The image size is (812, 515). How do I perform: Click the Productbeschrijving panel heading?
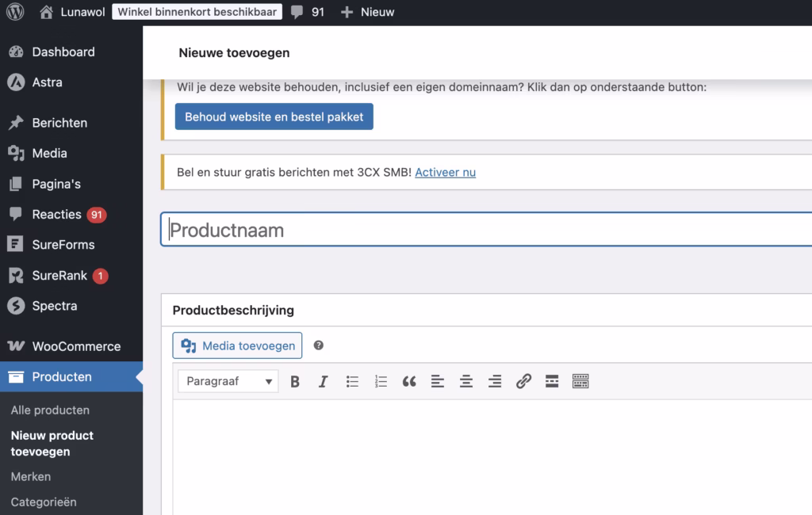[233, 311]
